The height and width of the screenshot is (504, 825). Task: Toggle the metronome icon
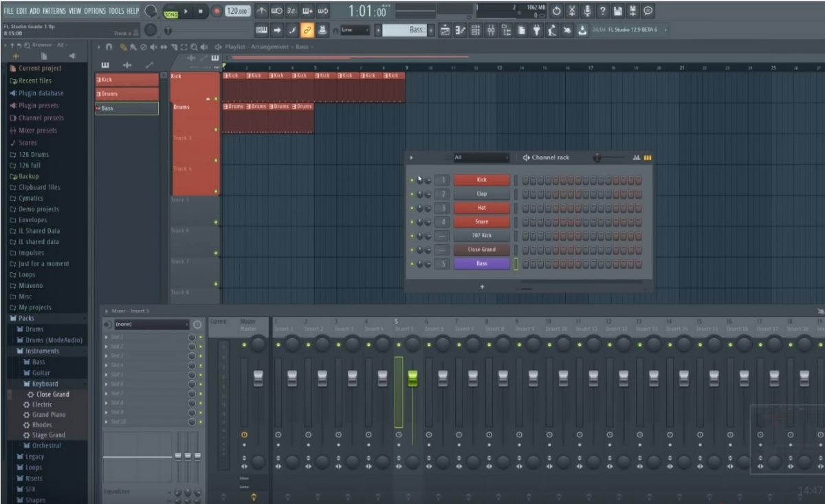tap(262, 11)
